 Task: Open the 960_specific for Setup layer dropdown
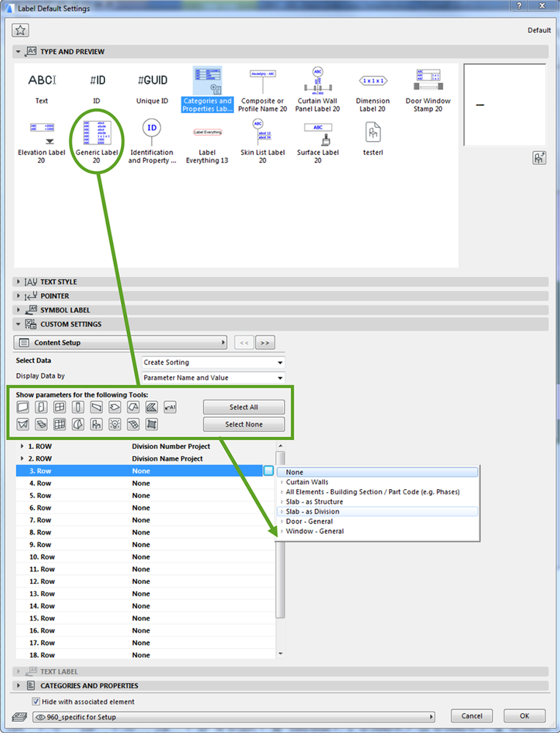pyautogui.click(x=233, y=717)
